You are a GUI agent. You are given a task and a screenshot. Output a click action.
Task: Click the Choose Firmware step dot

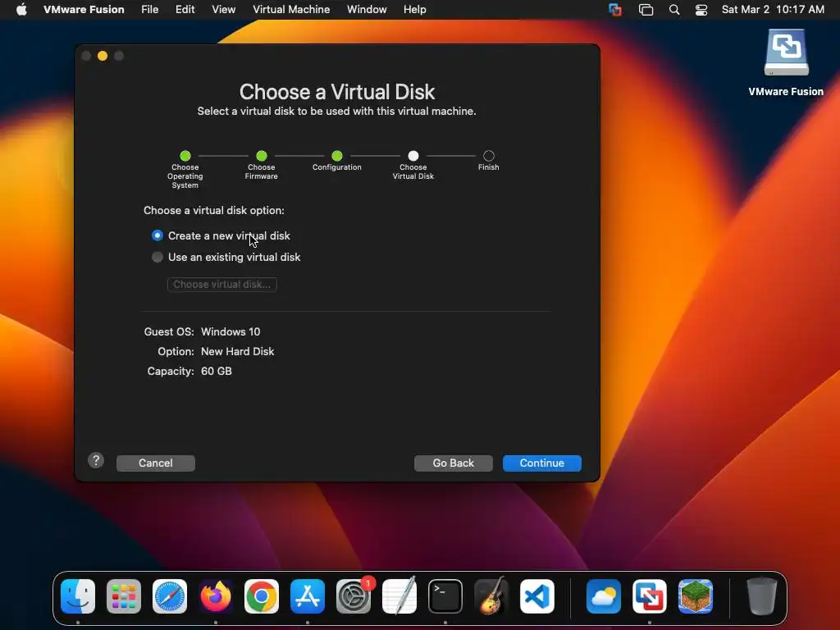click(x=262, y=156)
